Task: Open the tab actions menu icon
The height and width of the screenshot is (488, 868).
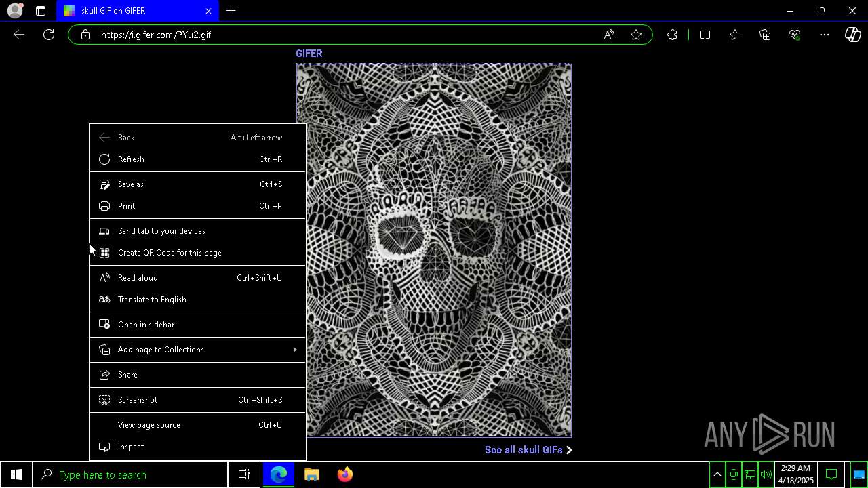Action: [41, 11]
